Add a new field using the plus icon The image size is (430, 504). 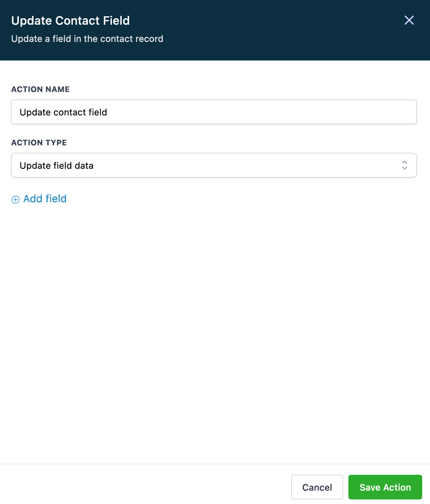tap(16, 199)
